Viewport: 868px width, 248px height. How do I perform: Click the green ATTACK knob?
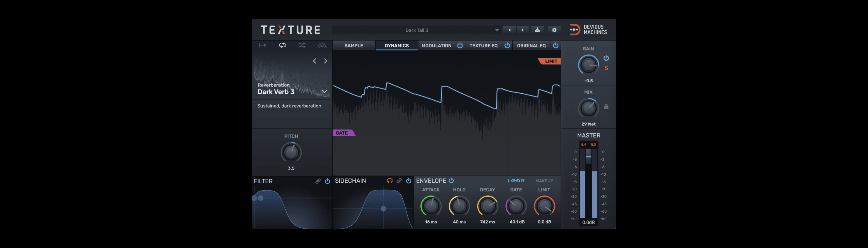[x=431, y=205]
